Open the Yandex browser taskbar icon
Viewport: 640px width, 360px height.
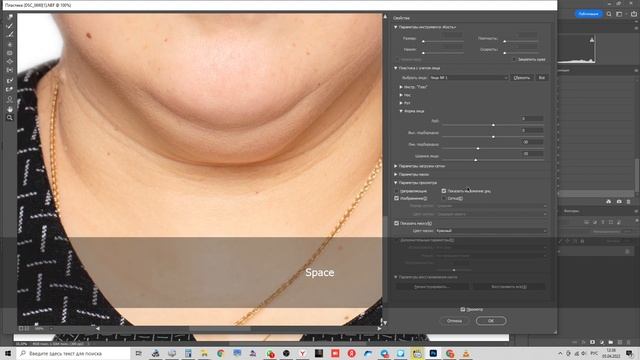click(302, 353)
